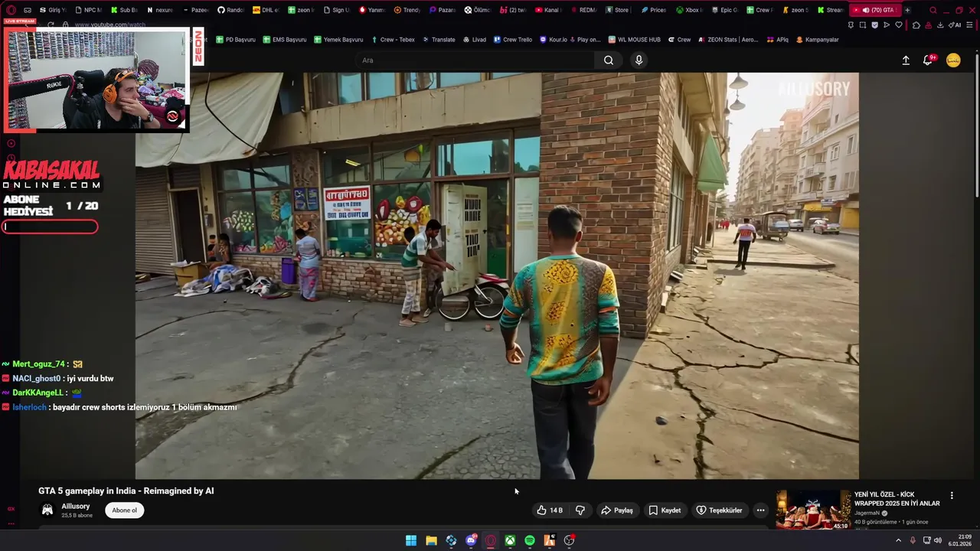The height and width of the screenshot is (551, 980).
Task: Like the video with 14 B likes
Action: point(550,510)
